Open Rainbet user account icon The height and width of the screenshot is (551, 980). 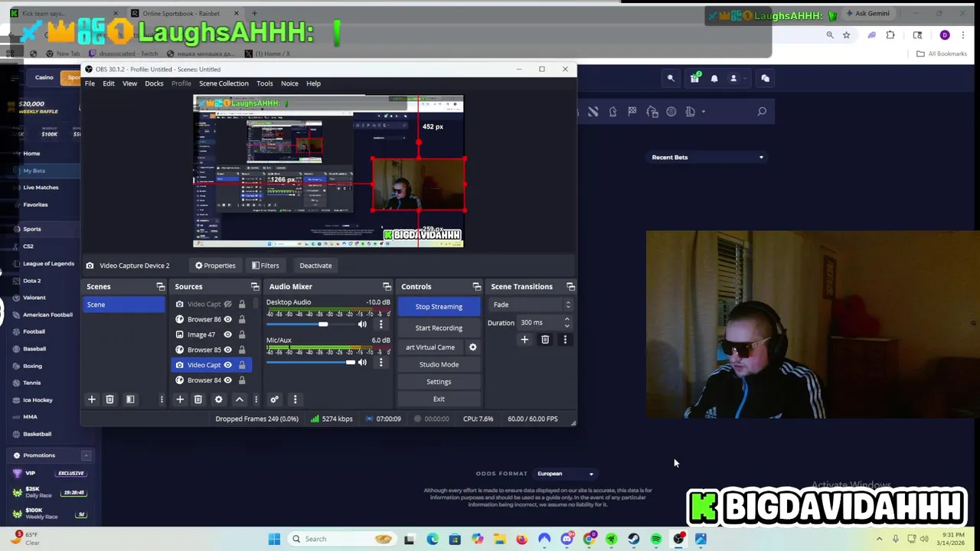tap(733, 78)
